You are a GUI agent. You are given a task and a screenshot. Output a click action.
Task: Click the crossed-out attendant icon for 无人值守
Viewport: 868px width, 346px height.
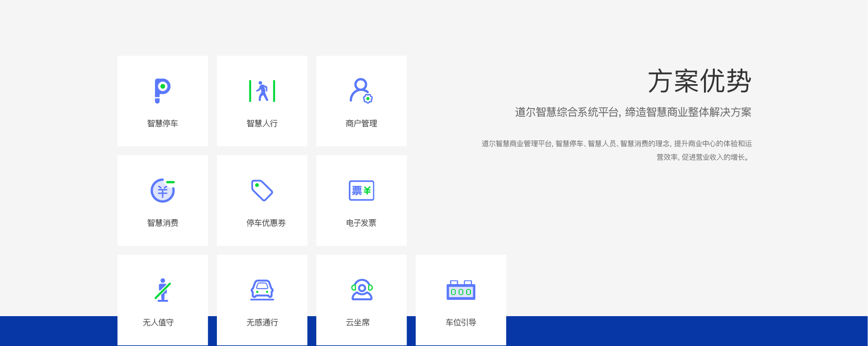[163, 290]
